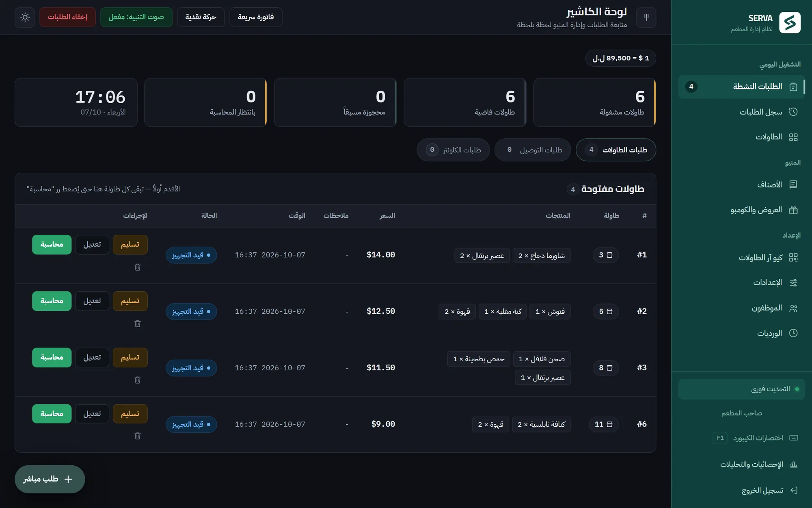Screen dimensions: 812x508
Task: Click the trash icon for order #6
Action: point(138,436)
